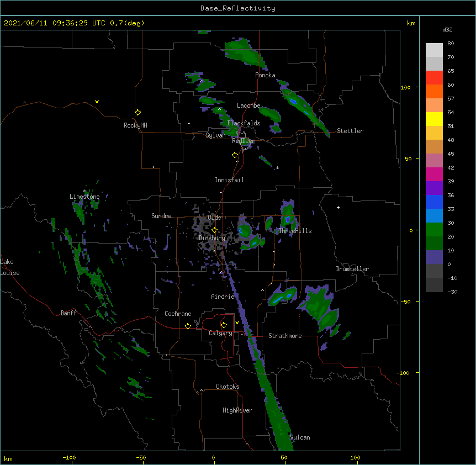Click the Sylvan label on map
476x465 pixels.
215,135
